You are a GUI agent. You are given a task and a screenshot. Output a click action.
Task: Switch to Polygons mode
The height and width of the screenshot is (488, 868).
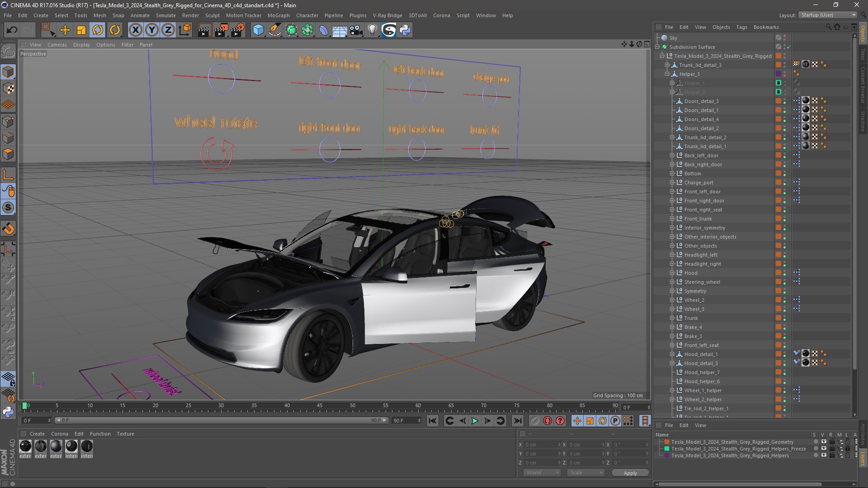[8, 154]
